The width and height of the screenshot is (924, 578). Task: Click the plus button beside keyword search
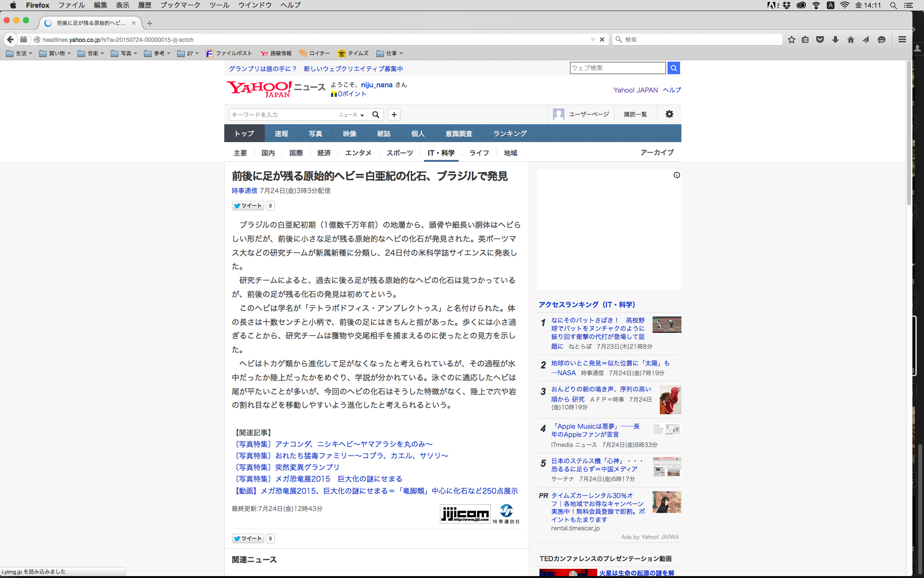coord(394,115)
